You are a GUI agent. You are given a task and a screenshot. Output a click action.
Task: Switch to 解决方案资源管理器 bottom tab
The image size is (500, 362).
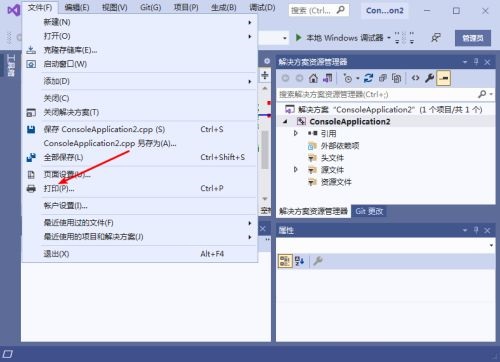coord(313,211)
